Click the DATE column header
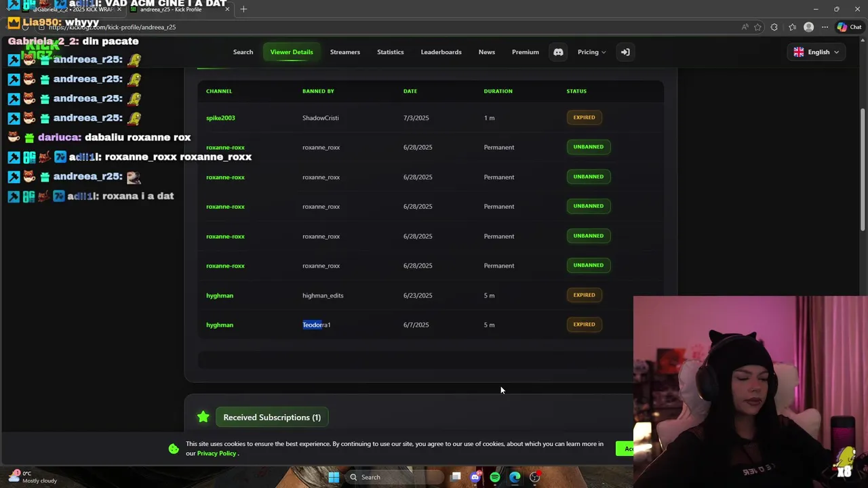This screenshot has height=488, width=868. point(410,91)
